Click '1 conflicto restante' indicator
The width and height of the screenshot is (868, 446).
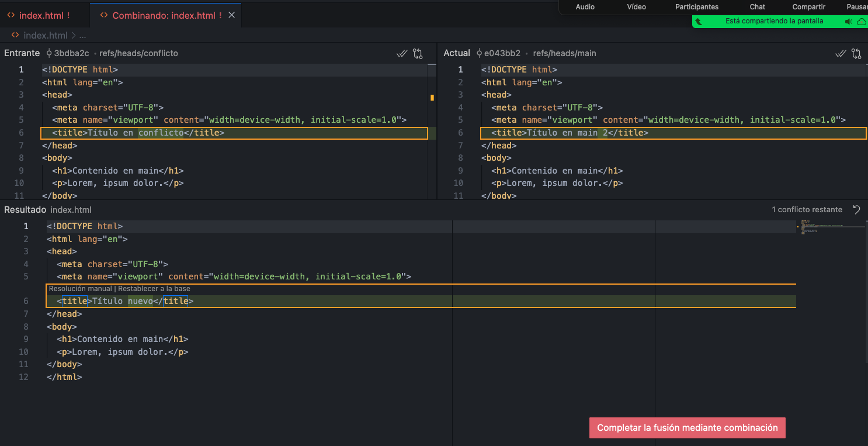(807, 209)
